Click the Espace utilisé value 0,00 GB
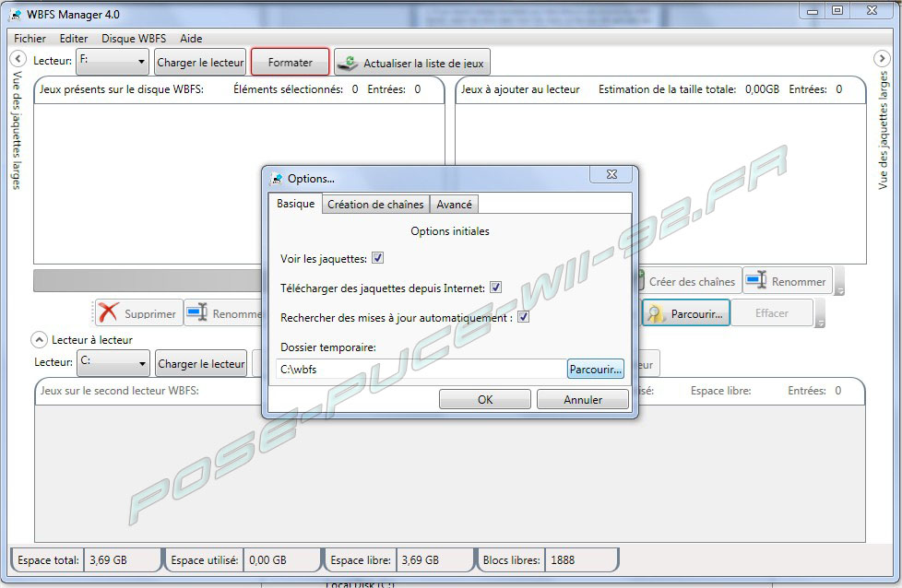The image size is (902, 588). tap(267, 559)
